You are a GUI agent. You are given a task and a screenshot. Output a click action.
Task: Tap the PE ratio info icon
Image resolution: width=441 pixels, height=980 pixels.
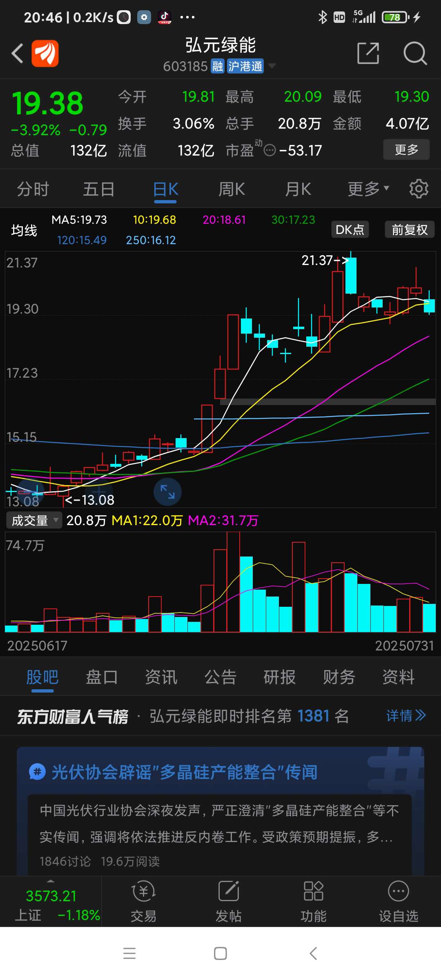click(269, 151)
